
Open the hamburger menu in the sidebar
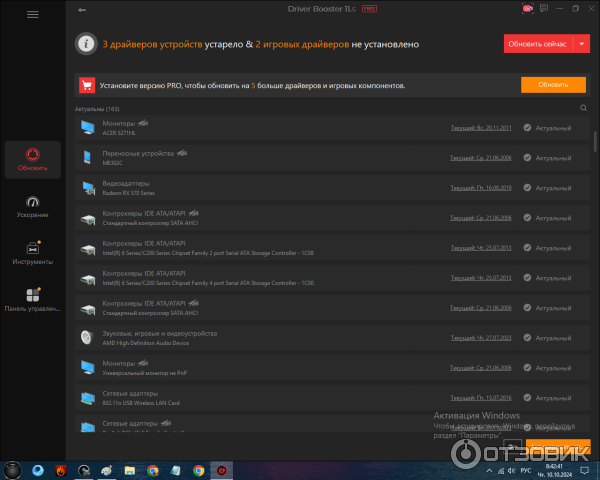33,15
